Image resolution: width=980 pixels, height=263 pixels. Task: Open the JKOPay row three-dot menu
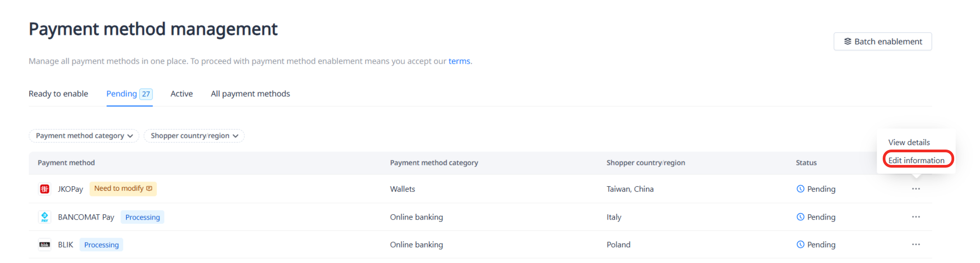(916, 189)
